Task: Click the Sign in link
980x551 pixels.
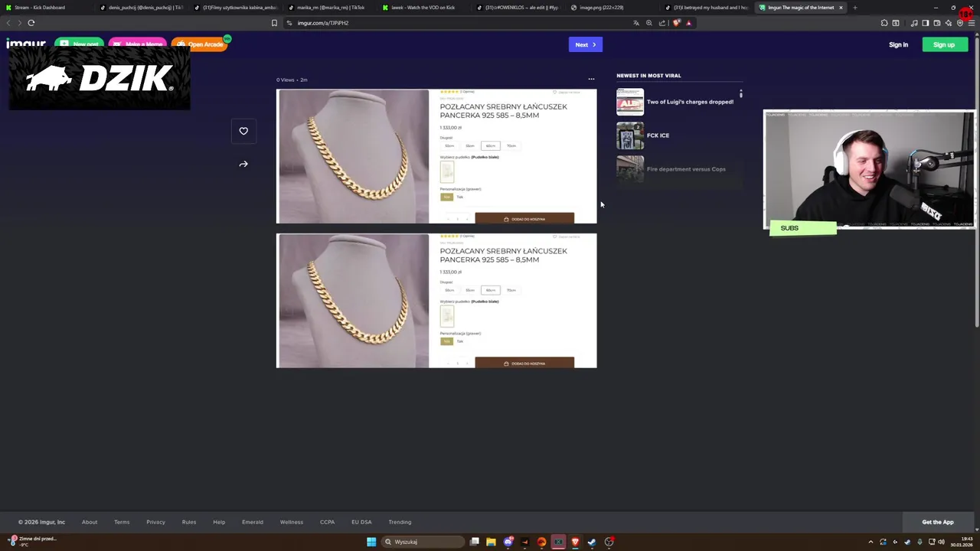Action: [898, 44]
